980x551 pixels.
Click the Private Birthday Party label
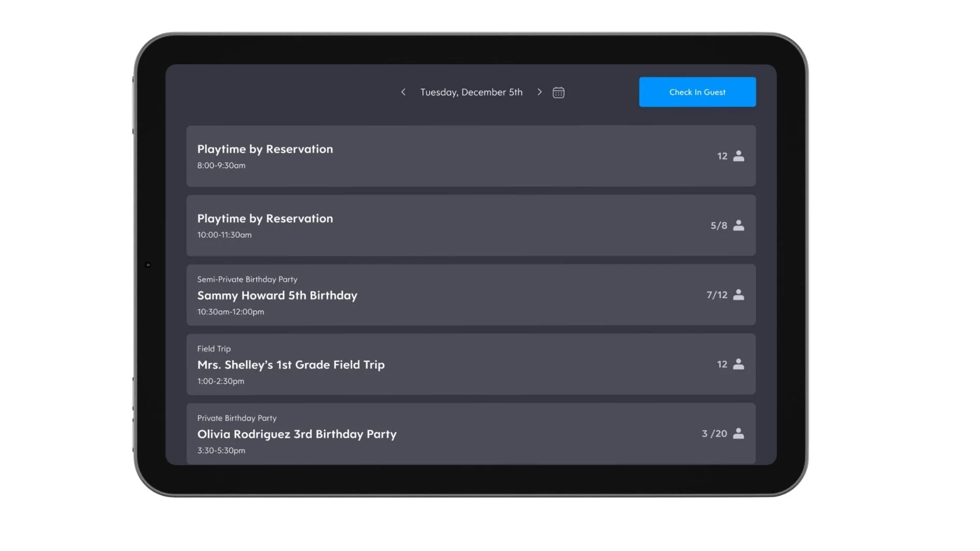pyautogui.click(x=237, y=418)
